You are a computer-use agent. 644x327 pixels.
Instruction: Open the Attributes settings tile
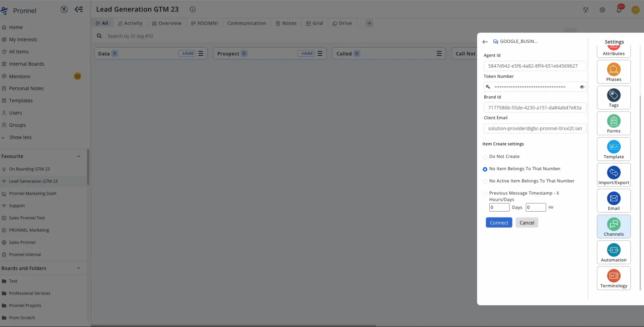click(614, 51)
